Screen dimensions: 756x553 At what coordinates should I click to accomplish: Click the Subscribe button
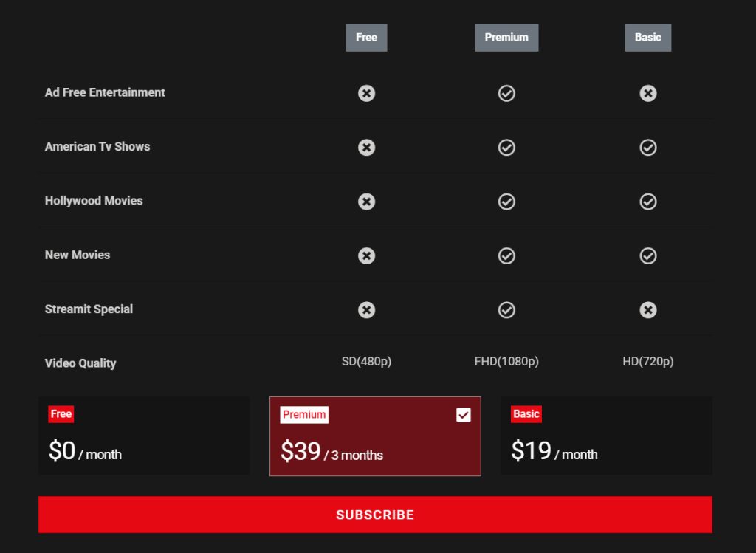375,515
